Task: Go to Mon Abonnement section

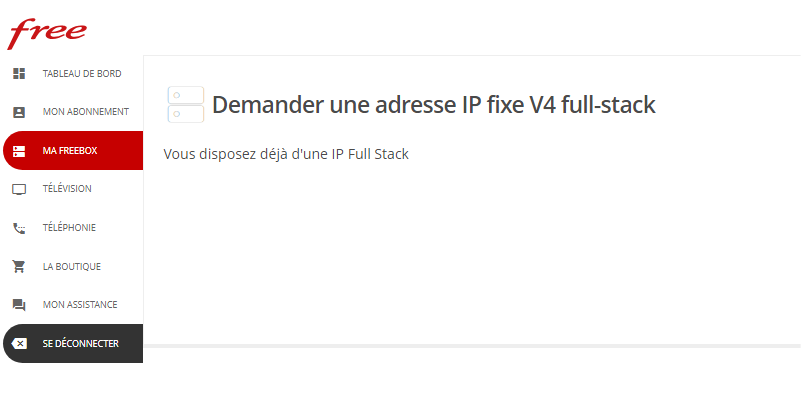Action: (x=73, y=112)
